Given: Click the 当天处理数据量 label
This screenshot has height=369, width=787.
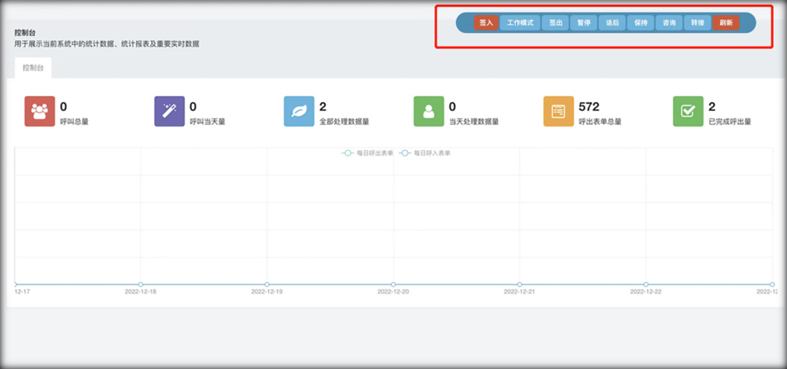Looking at the screenshot, I should (474, 122).
